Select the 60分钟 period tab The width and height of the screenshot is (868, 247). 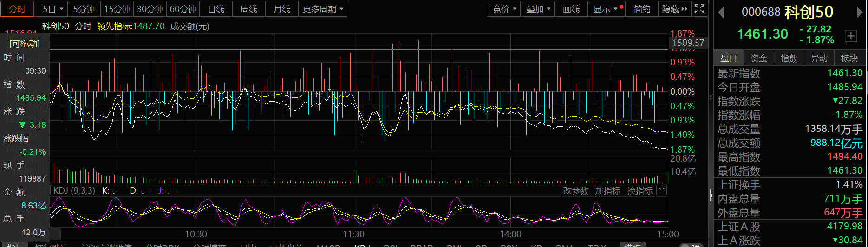coord(183,9)
